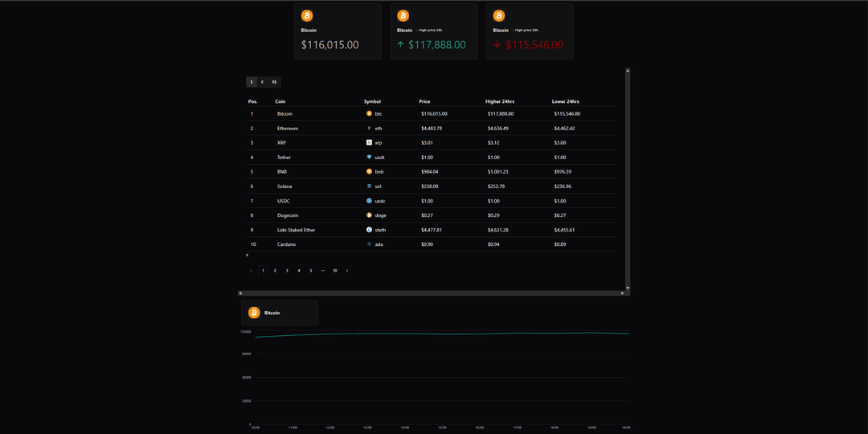Click the Bitcoin logo in the chart card
Image resolution: width=868 pixels, height=434 pixels.
point(254,313)
